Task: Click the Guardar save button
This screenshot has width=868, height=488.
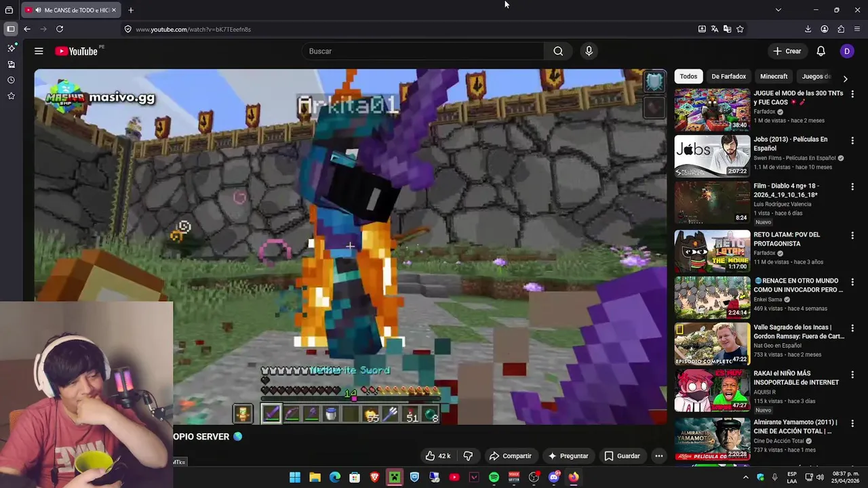Action: coord(622,456)
